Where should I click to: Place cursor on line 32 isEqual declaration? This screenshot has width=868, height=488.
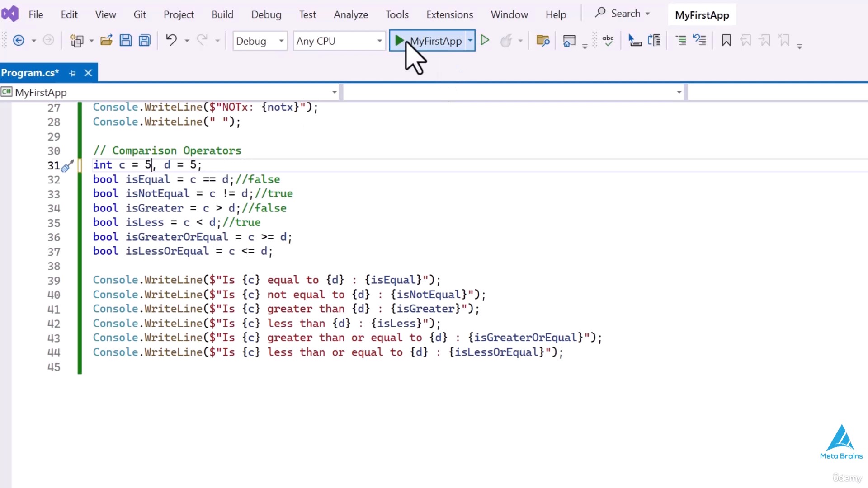(x=186, y=179)
